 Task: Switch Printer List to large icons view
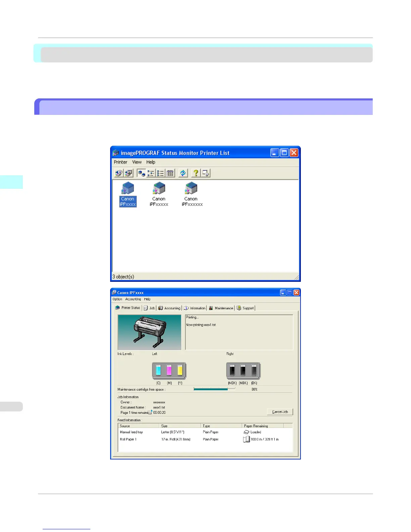coord(141,173)
